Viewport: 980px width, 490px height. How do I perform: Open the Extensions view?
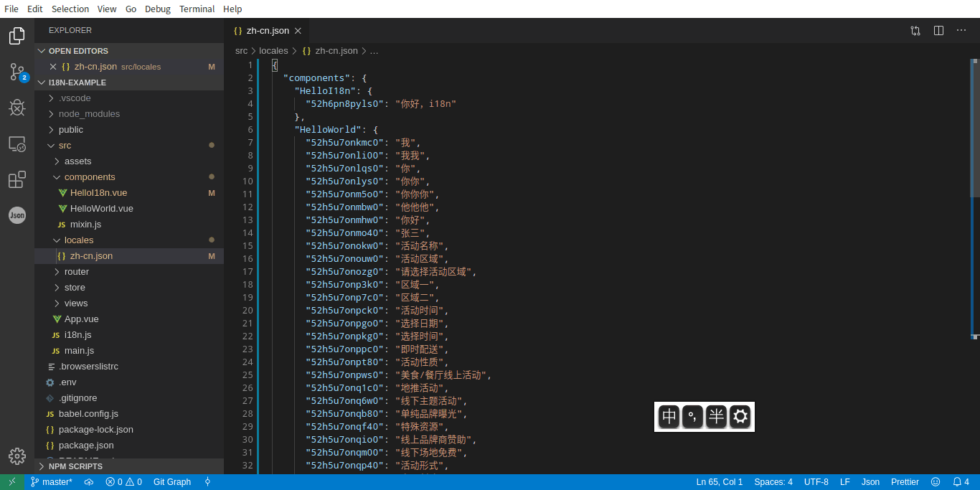pos(17,180)
